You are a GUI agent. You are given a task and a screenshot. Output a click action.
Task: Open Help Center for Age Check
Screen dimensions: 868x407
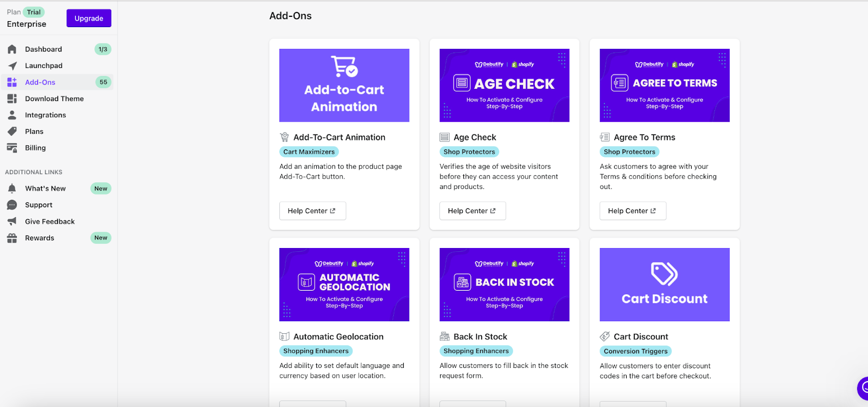tap(473, 211)
